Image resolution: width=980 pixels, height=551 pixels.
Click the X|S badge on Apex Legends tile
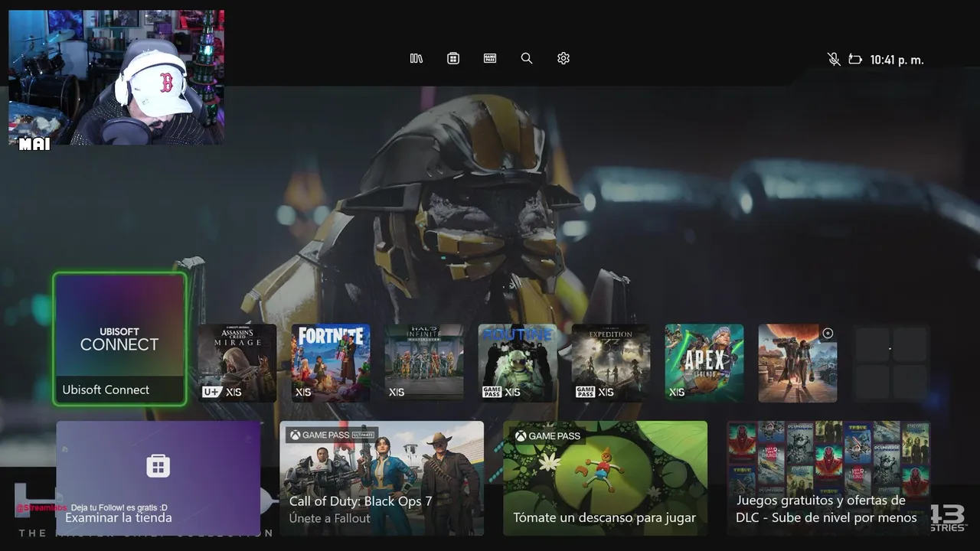677,393
